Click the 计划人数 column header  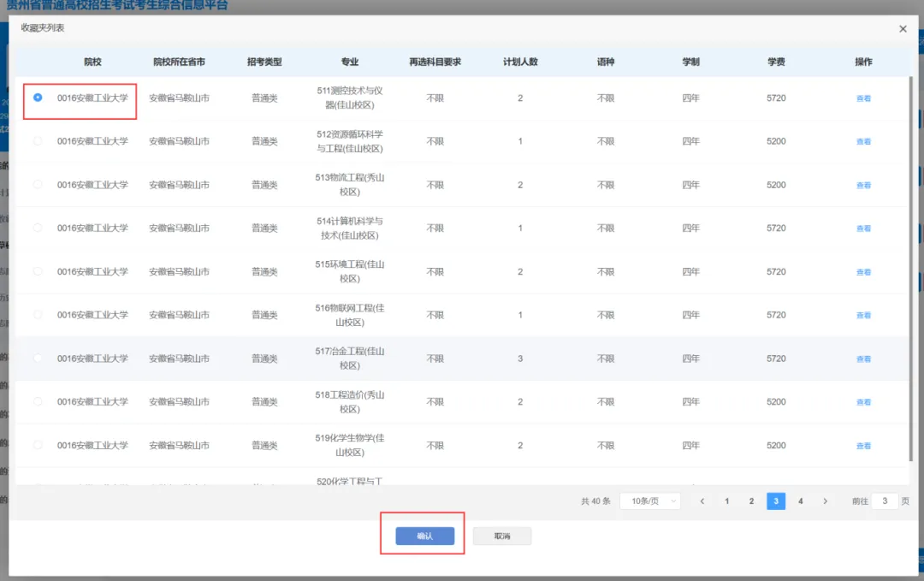520,62
